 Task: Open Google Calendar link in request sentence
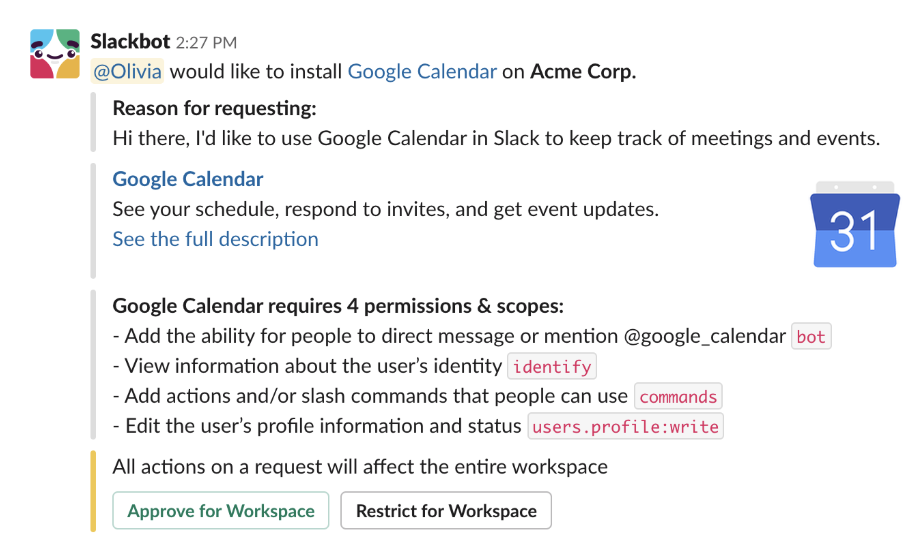tap(422, 71)
